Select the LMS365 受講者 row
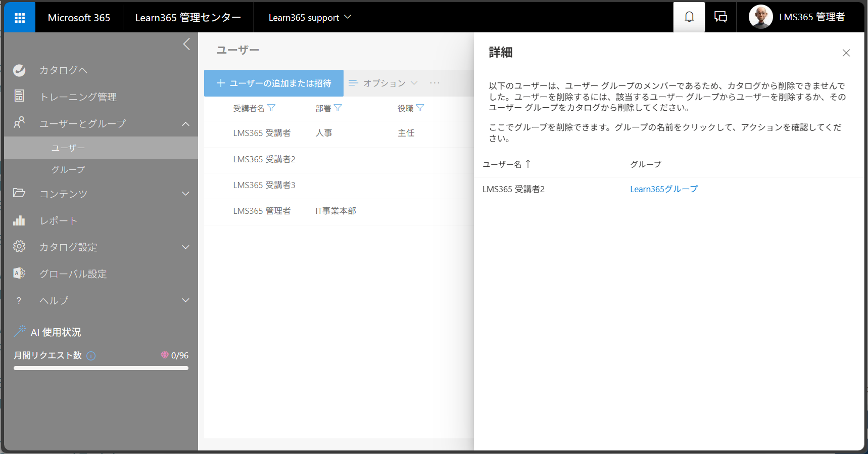This screenshot has width=868, height=454. tap(339, 133)
